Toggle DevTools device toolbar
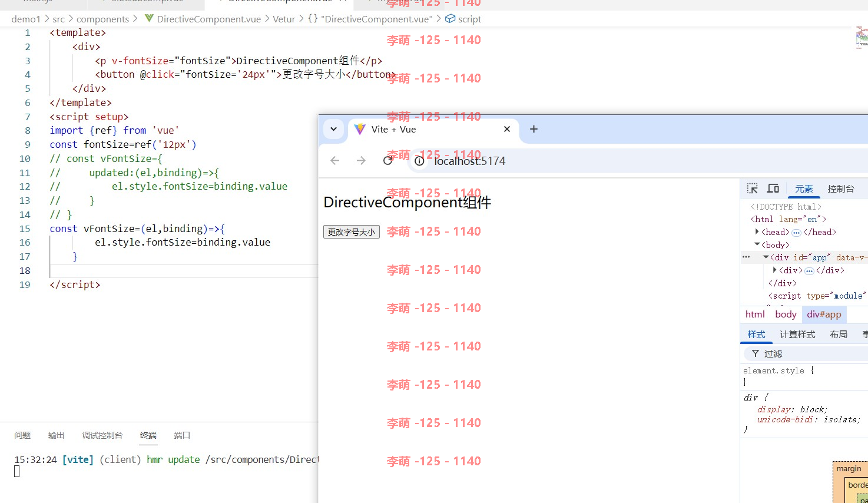Screen dimensions: 868x503 pos(773,188)
